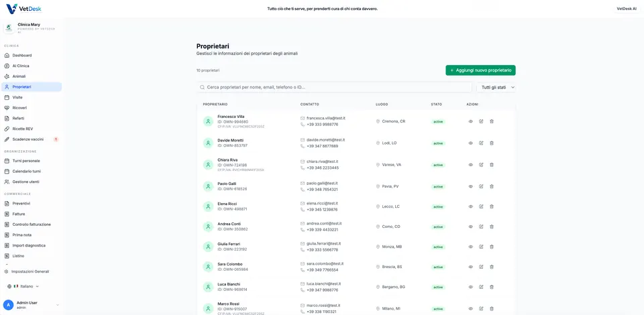Delete Giulia Ferrari with trash icon
Viewport: 644px width, 315px height.
point(492,247)
